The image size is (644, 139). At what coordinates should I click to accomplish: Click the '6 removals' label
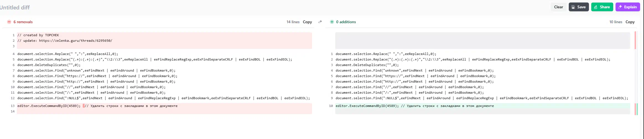click(x=23, y=22)
